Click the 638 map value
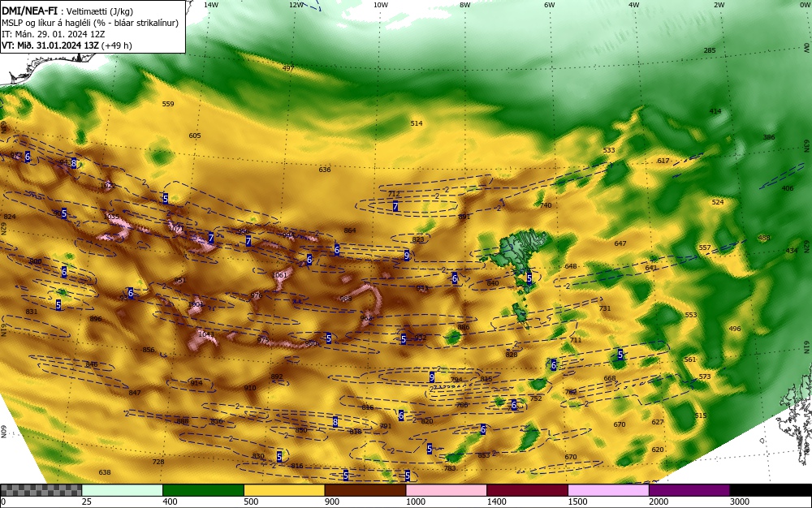This screenshot has width=812, height=508. [x=105, y=472]
